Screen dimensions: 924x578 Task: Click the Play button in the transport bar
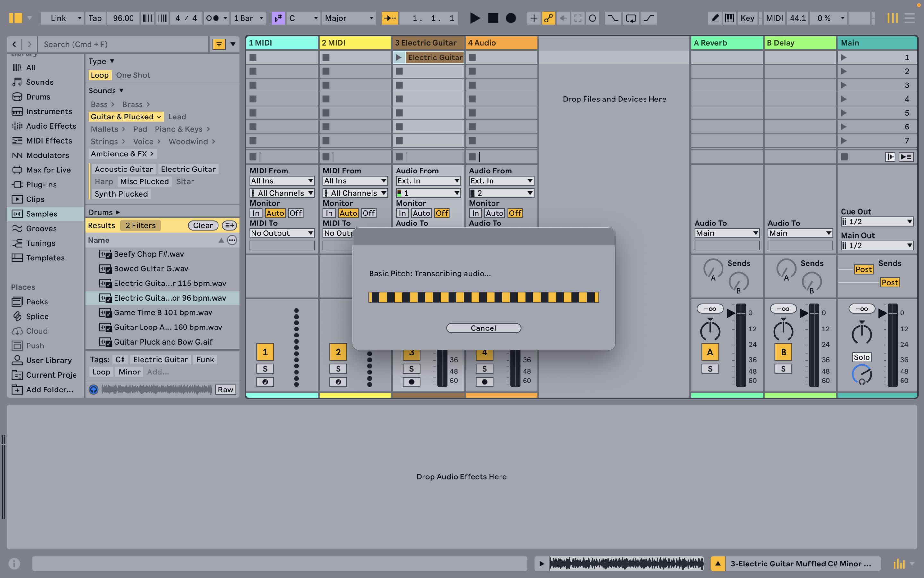tap(475, 18)
